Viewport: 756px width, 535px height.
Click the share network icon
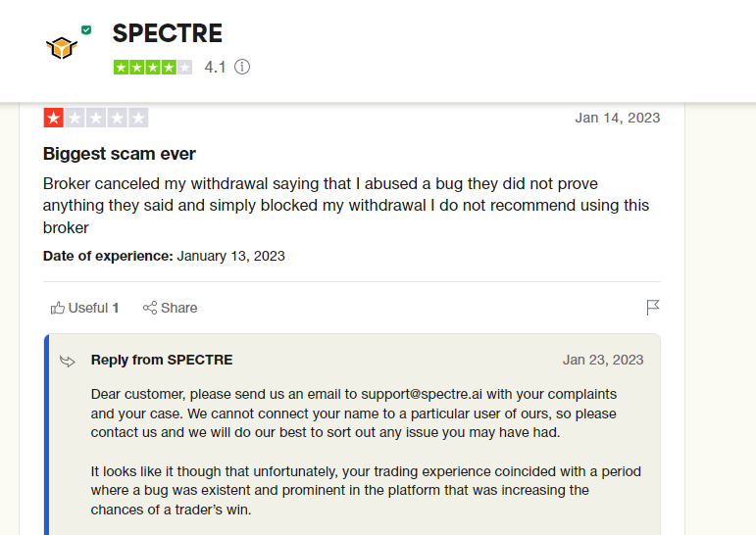pyautogui.click(x=150, y=308)
